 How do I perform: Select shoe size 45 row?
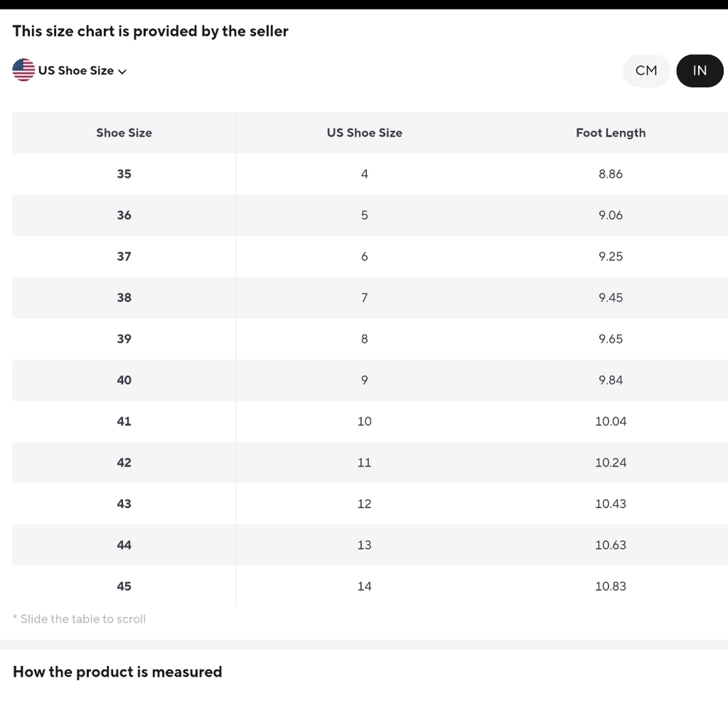point(370,587)
